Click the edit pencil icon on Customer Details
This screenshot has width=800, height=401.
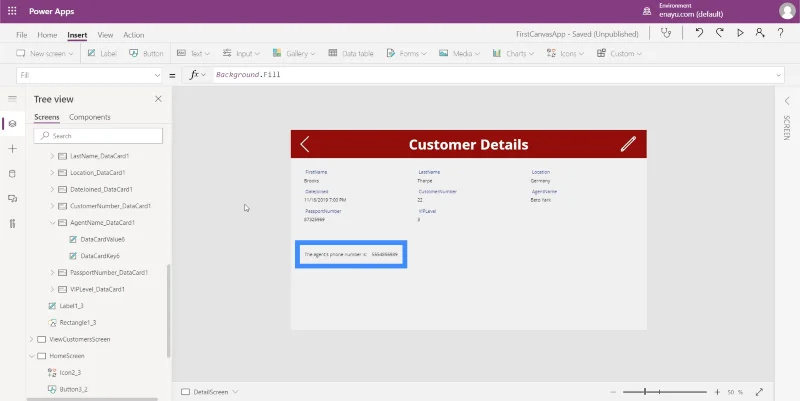pos(628,144)
